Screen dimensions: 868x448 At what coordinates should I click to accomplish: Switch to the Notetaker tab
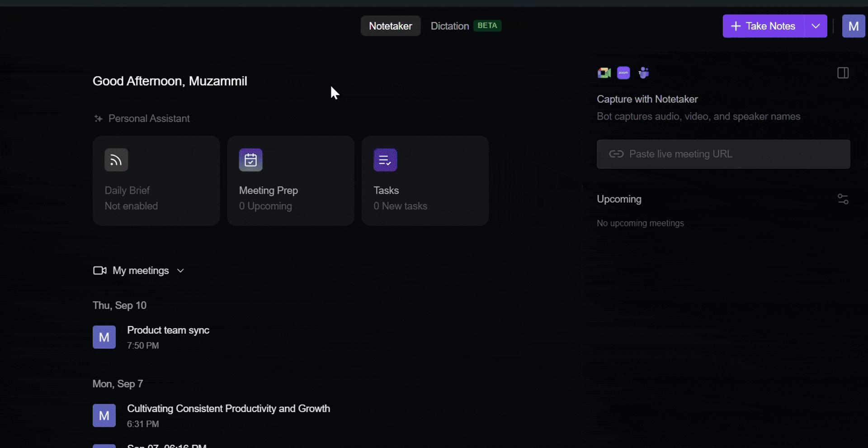pyautogui.click(x=391, y=26)
